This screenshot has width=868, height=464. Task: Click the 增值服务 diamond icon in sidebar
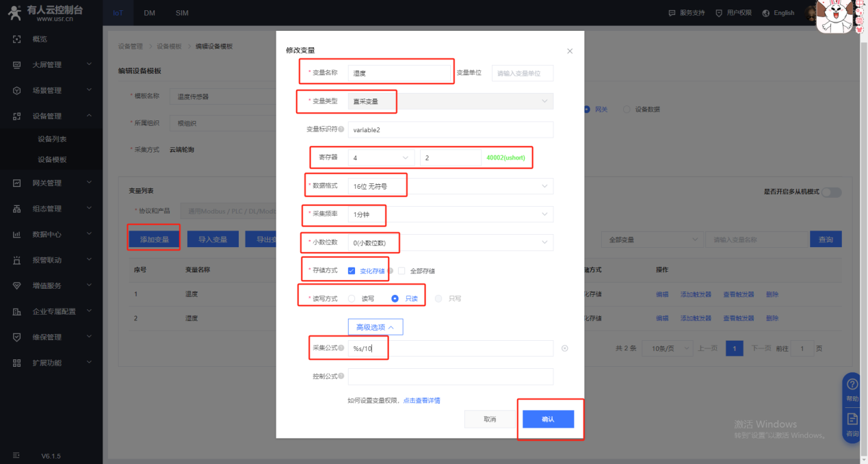point(17,285)
